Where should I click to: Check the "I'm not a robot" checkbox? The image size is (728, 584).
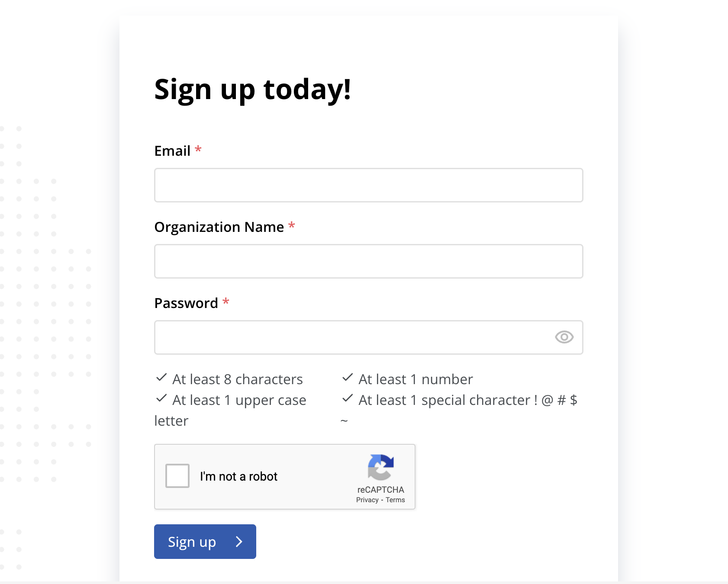pyautogui.click(x=177, y=476)
